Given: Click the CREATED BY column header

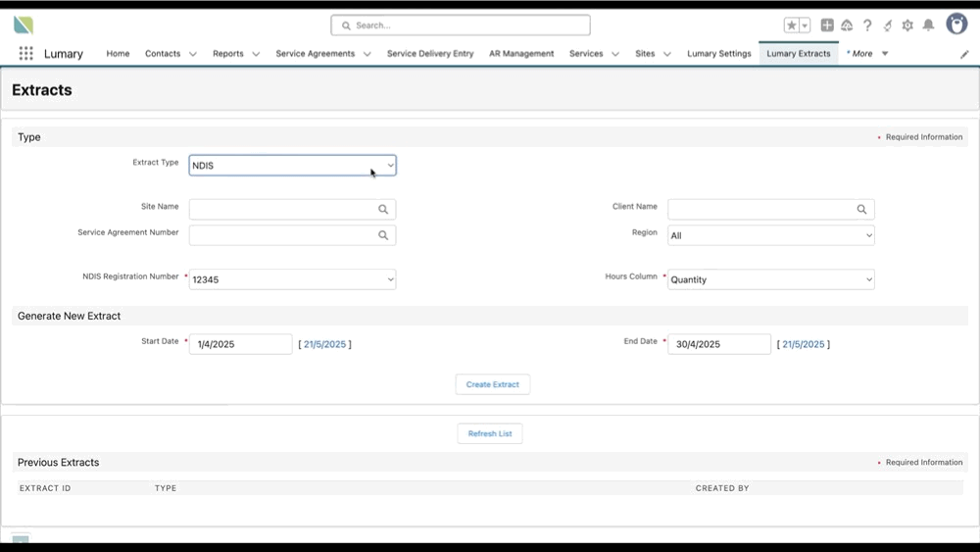Looking at the screenshot, I should click(722, 488).
